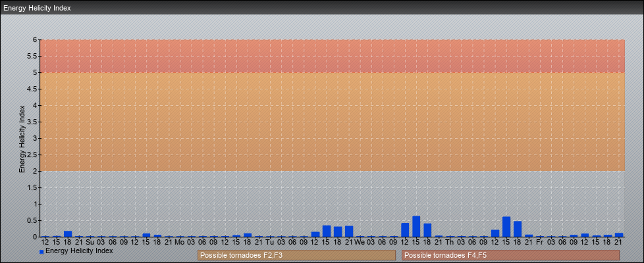Select the Tuesday 21h bar
This screenshot has height=263, width=644.
click(x=349, y=231)
